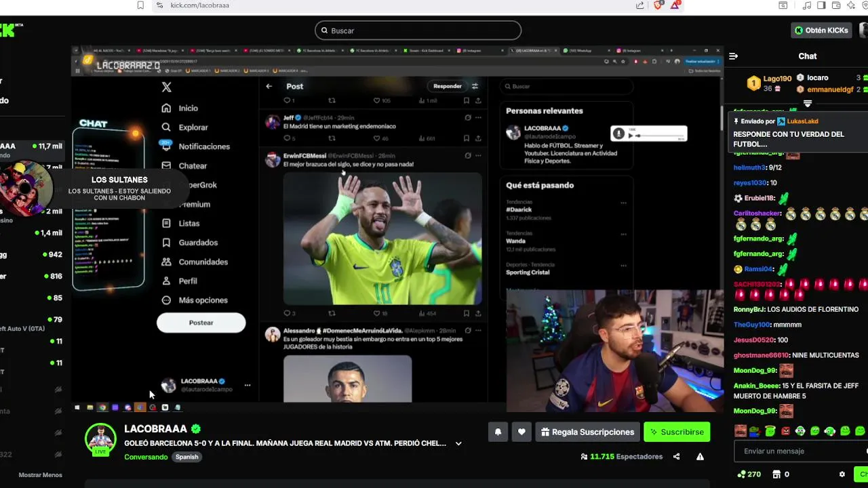Open account menu dots beside LACOBRAAA
Image resolution: width=868 pixels, height=488 pixels.
coord(248,385)
